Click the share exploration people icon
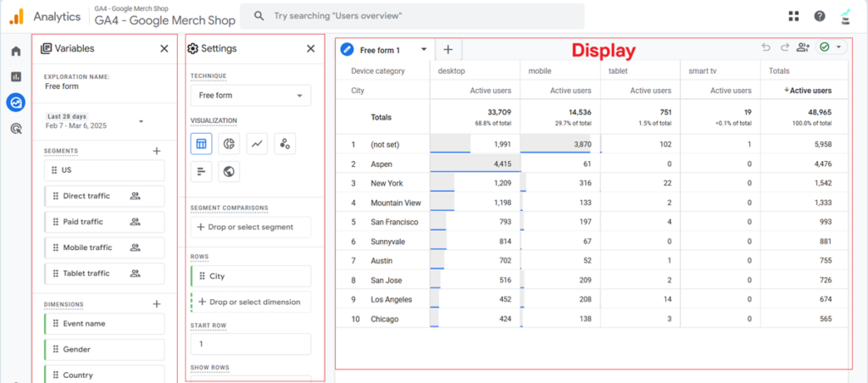Image resolution: width=868 pixels, height=383 pixels. [x=803, y=47]
